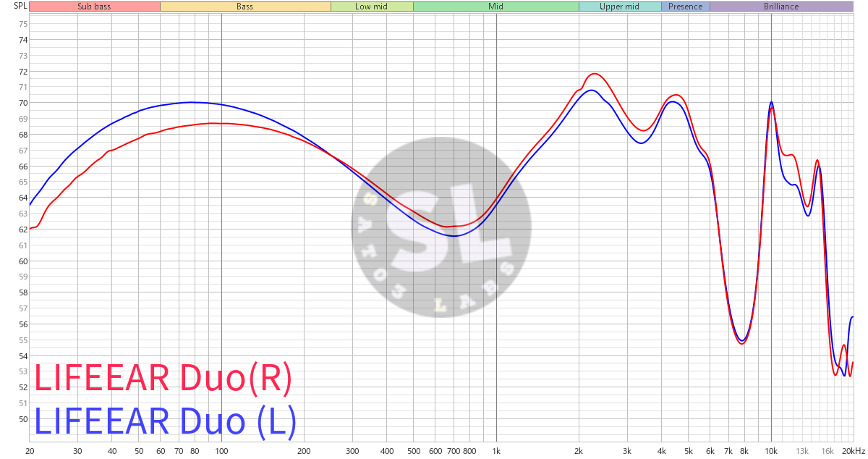
Task: Click the Upper mid band label
Action: [x=620, y=7]
